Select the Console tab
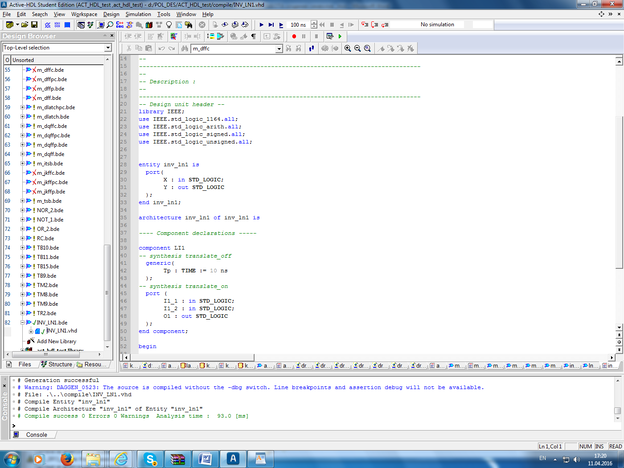Image resolution: width=624 pixels, height=468 pixels. pos(35,435)
